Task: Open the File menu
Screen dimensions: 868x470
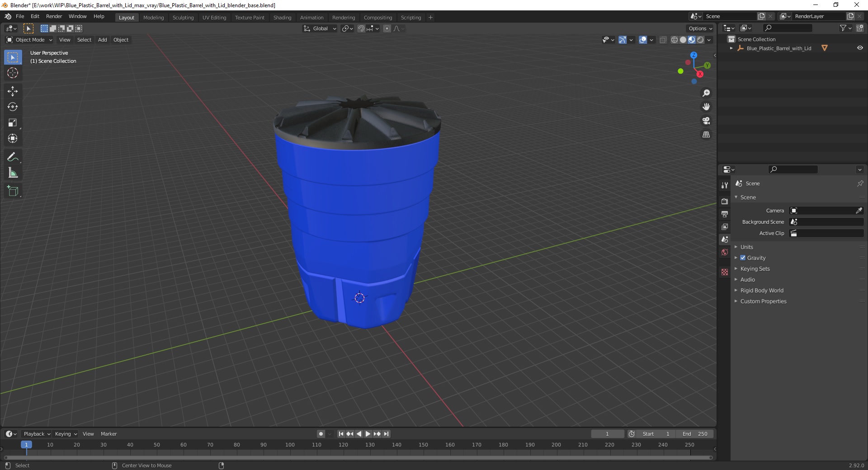Action: click(20, 16)
